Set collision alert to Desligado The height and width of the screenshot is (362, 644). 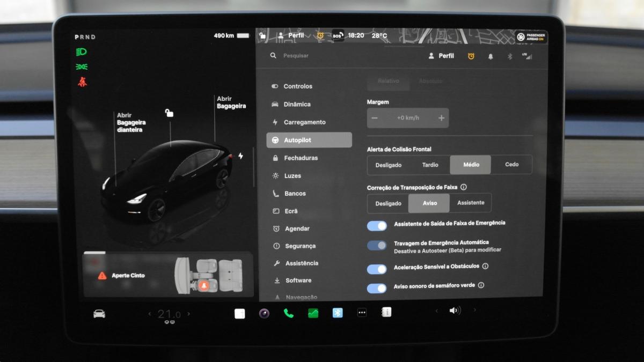coord(388,165)
